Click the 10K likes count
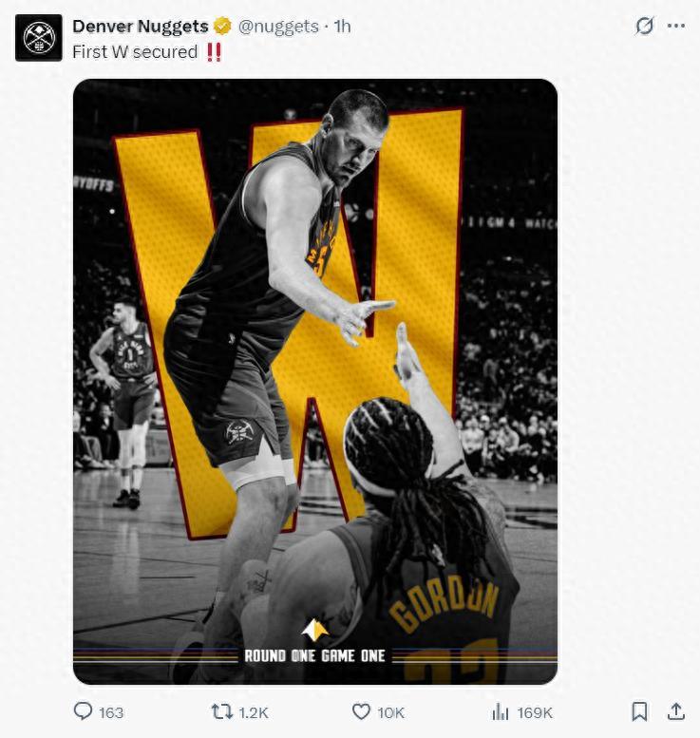 tap(390, 712)
